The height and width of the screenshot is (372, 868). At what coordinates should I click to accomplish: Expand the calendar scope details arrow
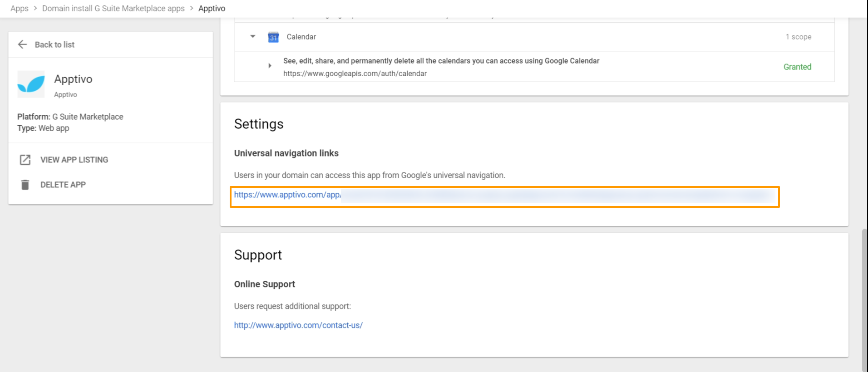[270, 66]
